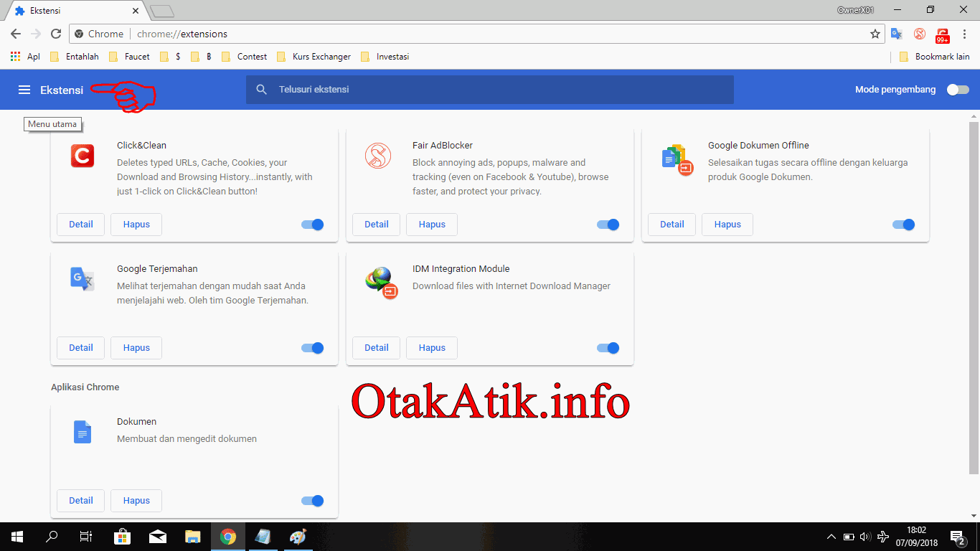Screen dimensions: 980x551
Task: Open the $ bookmark folder
Action: [x=170, y=56]
